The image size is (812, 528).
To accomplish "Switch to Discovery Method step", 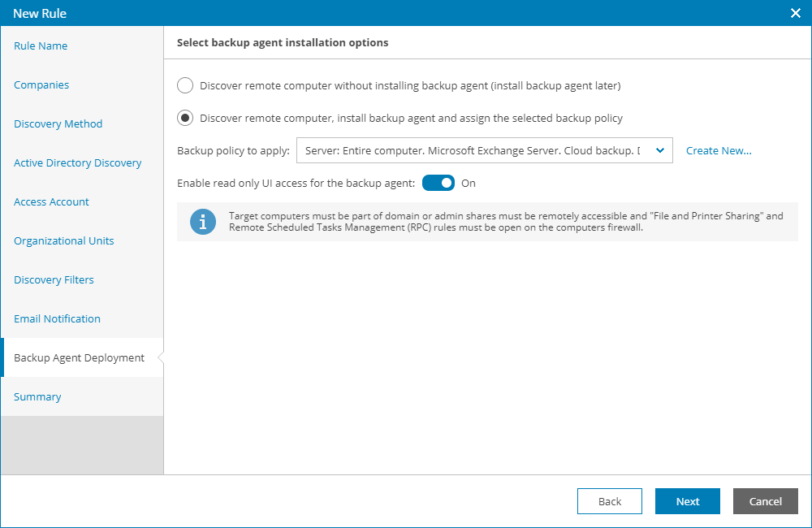I will tap(58, 124).
